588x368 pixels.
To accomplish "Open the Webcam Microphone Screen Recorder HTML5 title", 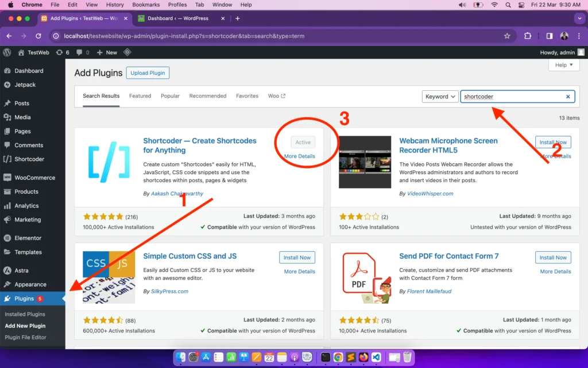I will tap(448, 145).
